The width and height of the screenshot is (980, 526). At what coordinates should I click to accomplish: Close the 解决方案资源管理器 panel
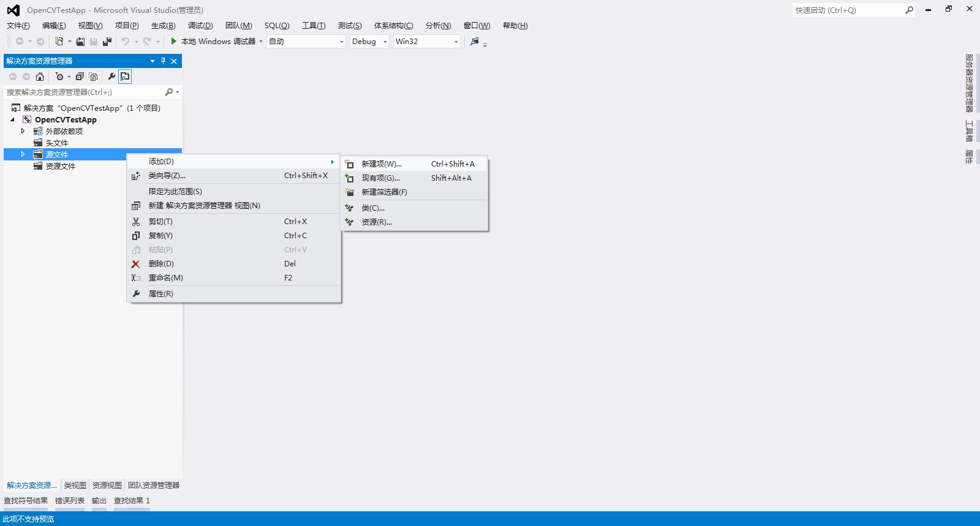tap(174, 61)
